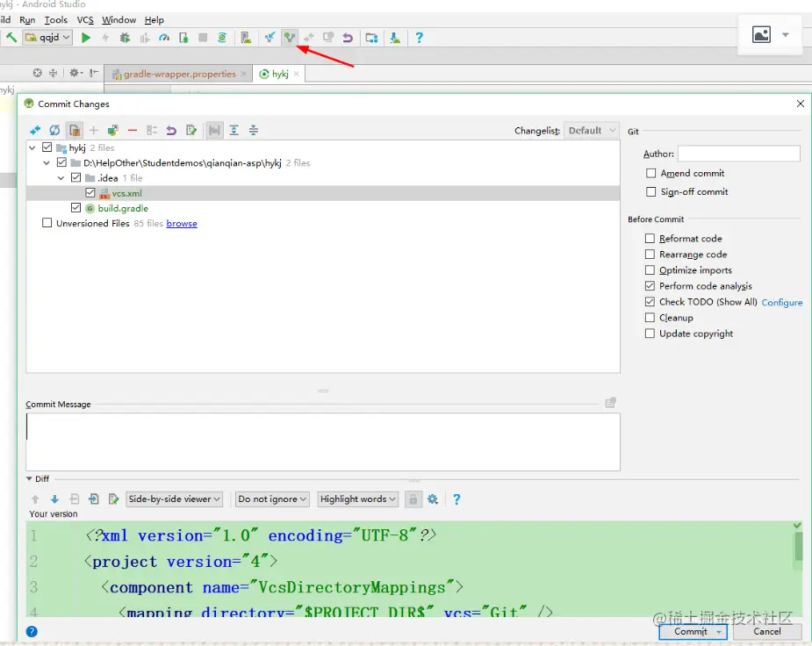812x646 pixels.
Task: Run the app with green play icon
Action: tap(86, 38)
